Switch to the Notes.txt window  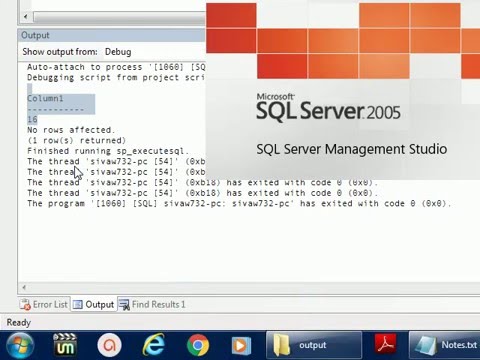click(x=445, y=345)
